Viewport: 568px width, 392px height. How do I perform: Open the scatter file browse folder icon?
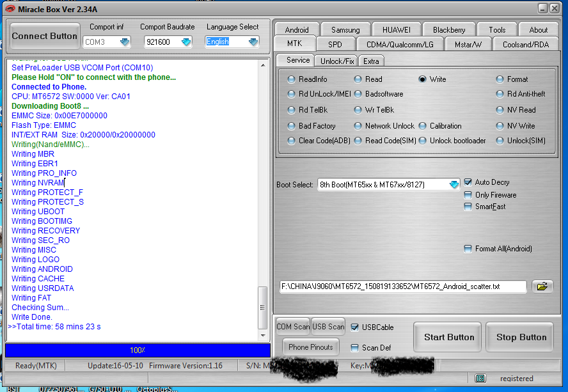542,286
